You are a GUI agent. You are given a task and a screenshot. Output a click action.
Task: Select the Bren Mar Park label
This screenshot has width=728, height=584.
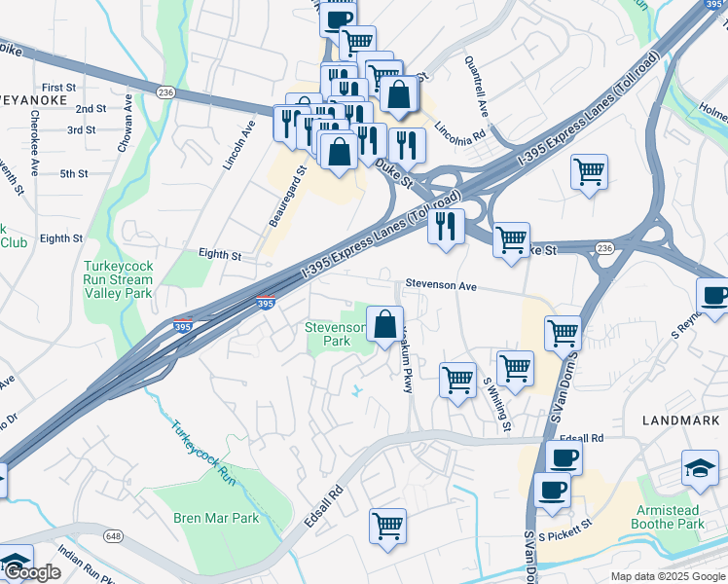216,518
